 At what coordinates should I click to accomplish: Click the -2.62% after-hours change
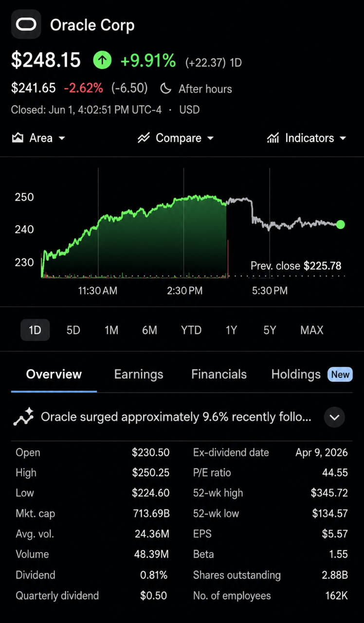pos(84,88)
